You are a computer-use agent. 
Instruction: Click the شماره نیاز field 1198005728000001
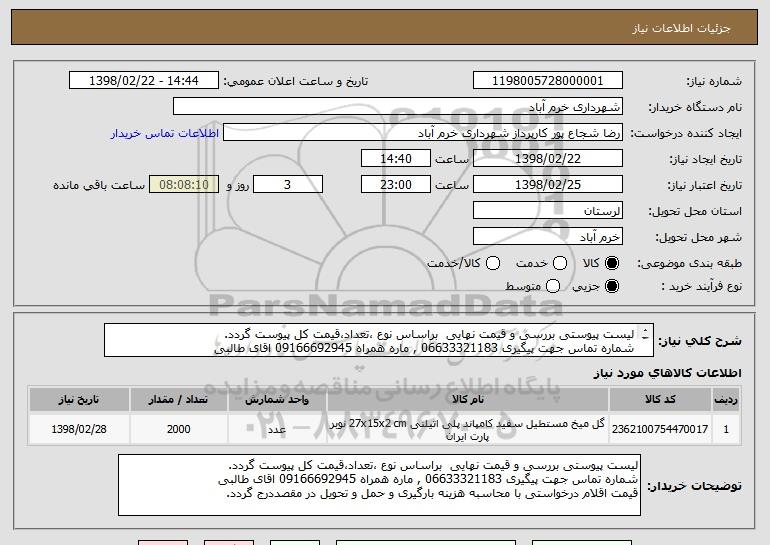(x=548, y=81)
